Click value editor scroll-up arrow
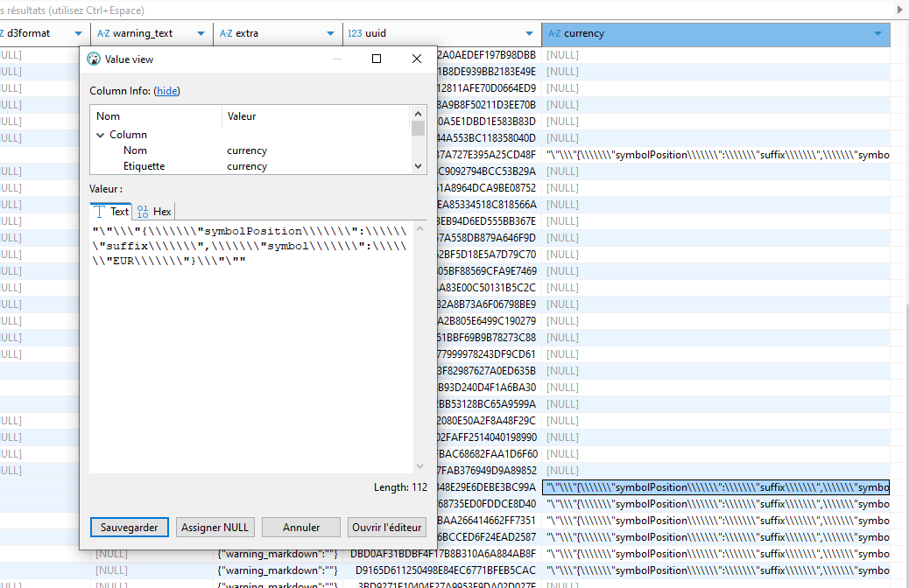This screenshot has height=588, width=909. coord(420,229)
